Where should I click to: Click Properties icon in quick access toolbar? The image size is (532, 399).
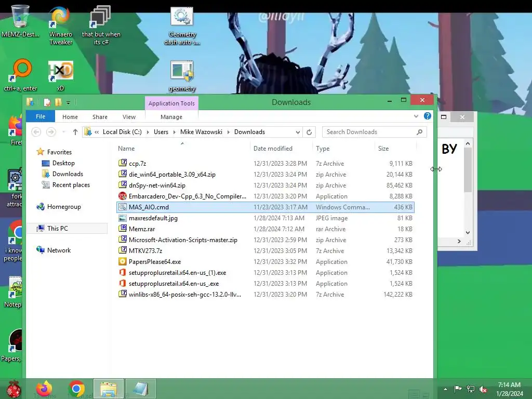point(47,102)
